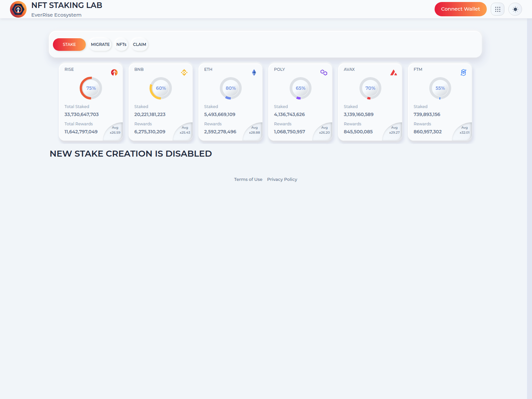Viewport: 532px width, 399px height.
Task: Click the POLY card label
Action: click(279, 69)
